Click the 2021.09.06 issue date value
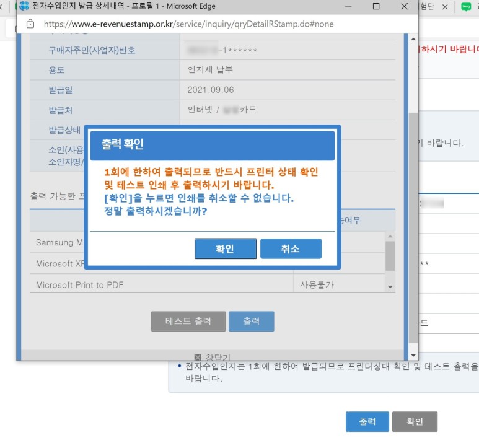 click(x=211, y=90)
